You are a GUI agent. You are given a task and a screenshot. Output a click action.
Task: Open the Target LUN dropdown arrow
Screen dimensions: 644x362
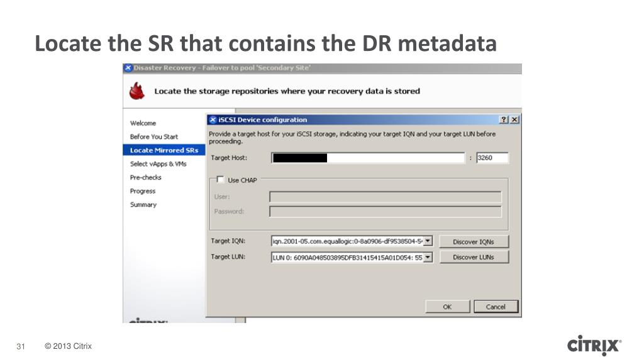point(428,257)
